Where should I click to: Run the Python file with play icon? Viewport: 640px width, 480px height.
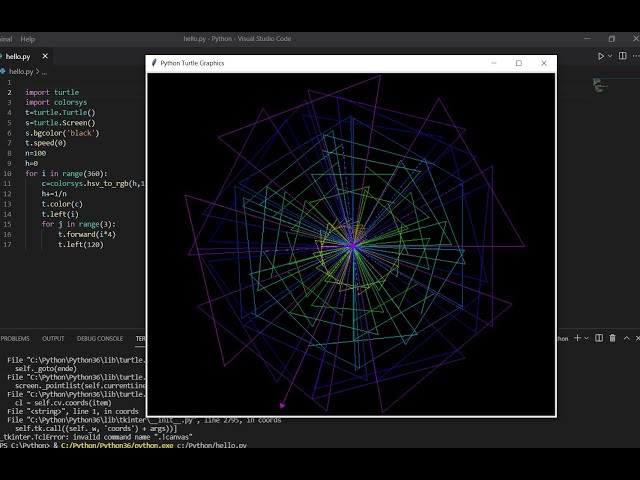(601, 56)
